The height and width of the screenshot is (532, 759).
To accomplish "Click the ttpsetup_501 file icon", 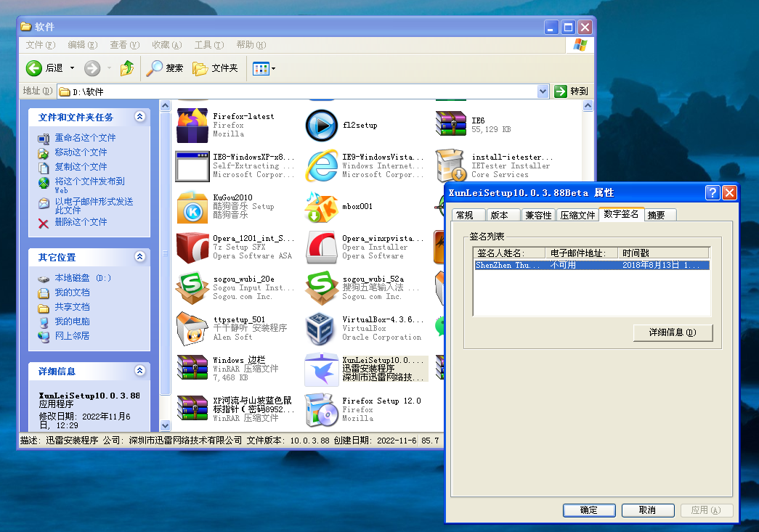I will tap(192, 329).
